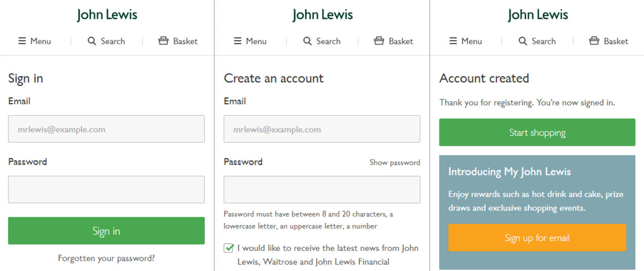Open hamburger Menu icon in Account created panel

click(453, 41)
